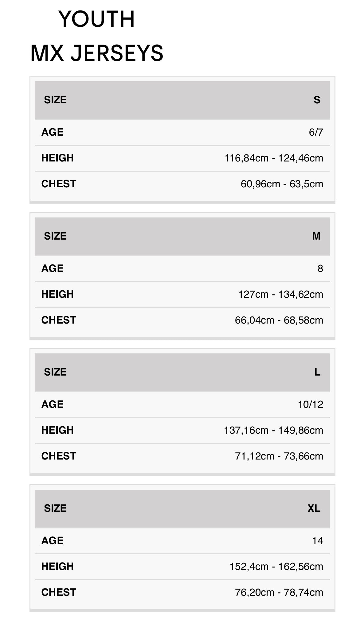Select the XL size value in header
Image resolution: width=364 pixels, height=625 pixels.
314,508
